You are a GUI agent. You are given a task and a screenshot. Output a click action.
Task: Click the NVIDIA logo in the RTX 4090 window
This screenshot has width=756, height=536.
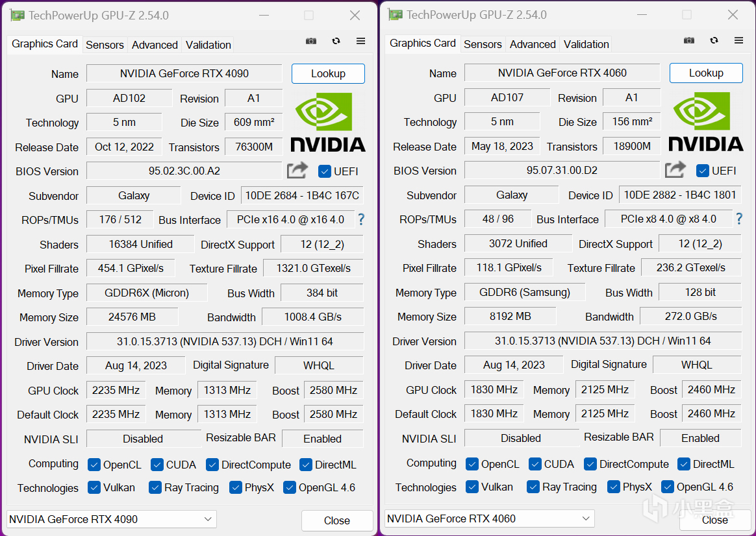point(328,123)
